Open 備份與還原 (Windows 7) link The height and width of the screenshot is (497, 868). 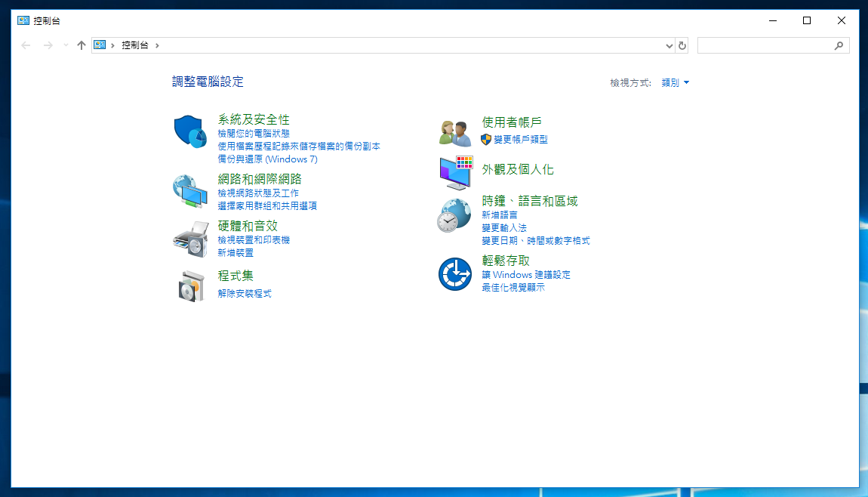[x=267, y=159]
